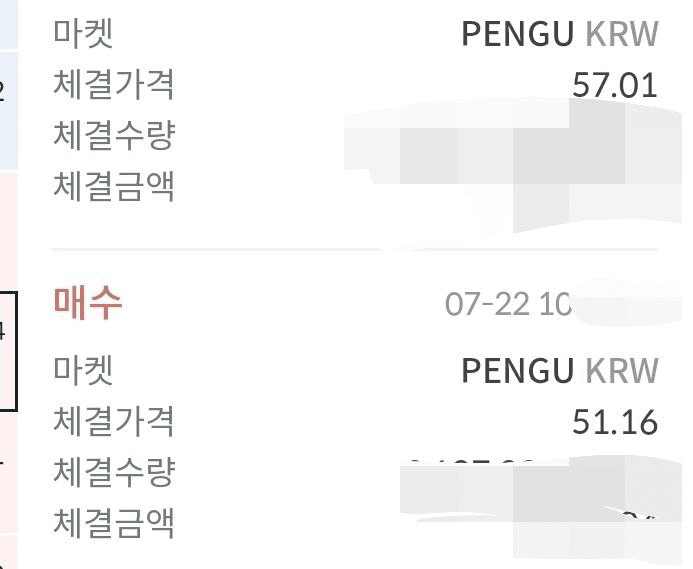Click 체결금액 label in the upper order
Viewport: 693px width, 569px height.
tap(114, 187)
